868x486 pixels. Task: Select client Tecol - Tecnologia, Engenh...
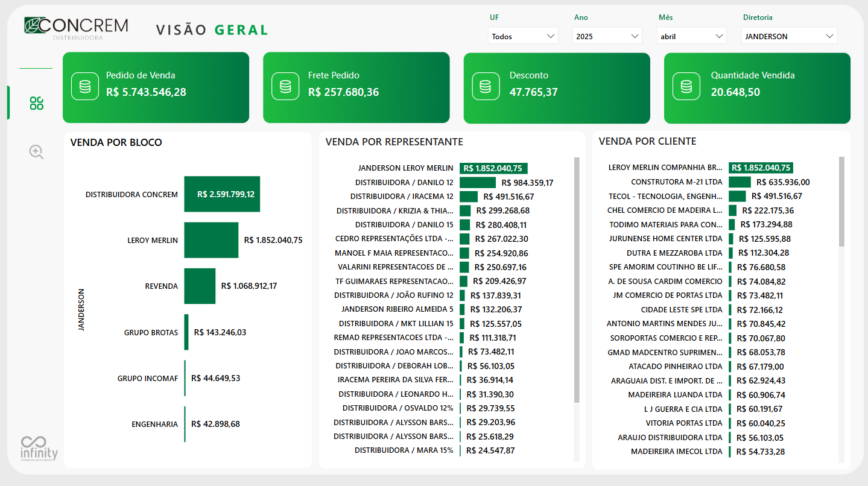tap(665, 196)
